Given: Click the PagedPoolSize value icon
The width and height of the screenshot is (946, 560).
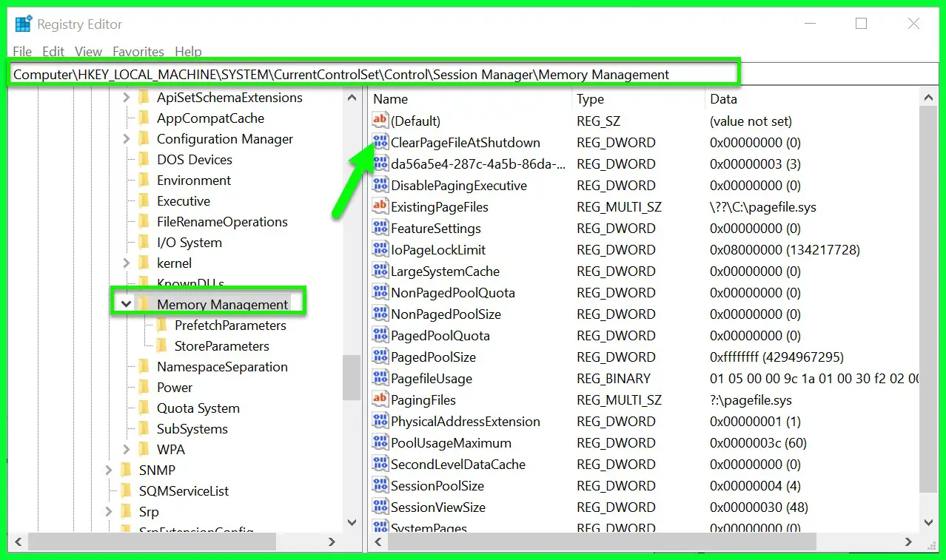Looking at the screenshot, I should point(380,357).
